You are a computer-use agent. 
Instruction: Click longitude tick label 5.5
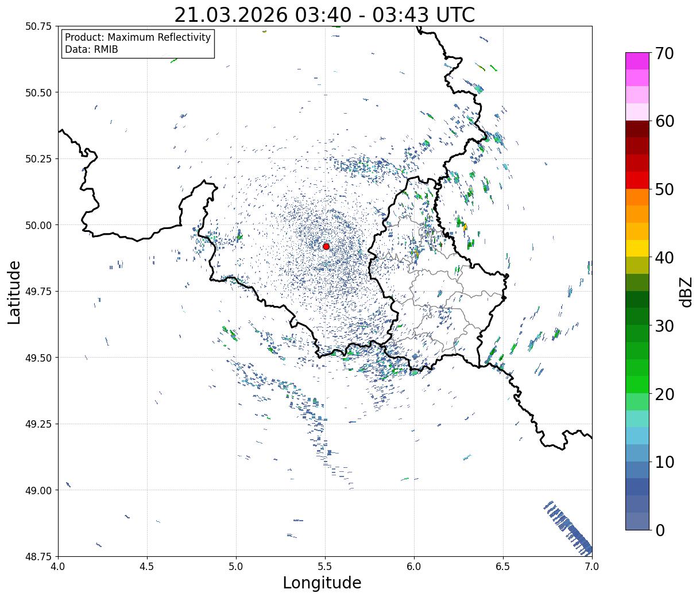click(x=325, y=566)
